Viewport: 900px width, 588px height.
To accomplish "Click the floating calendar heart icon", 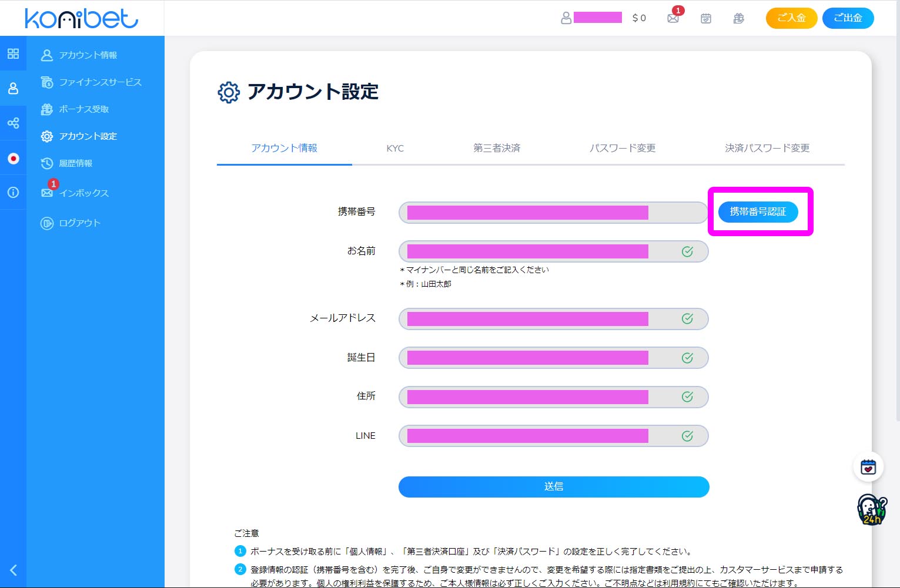I will point(868,467).
